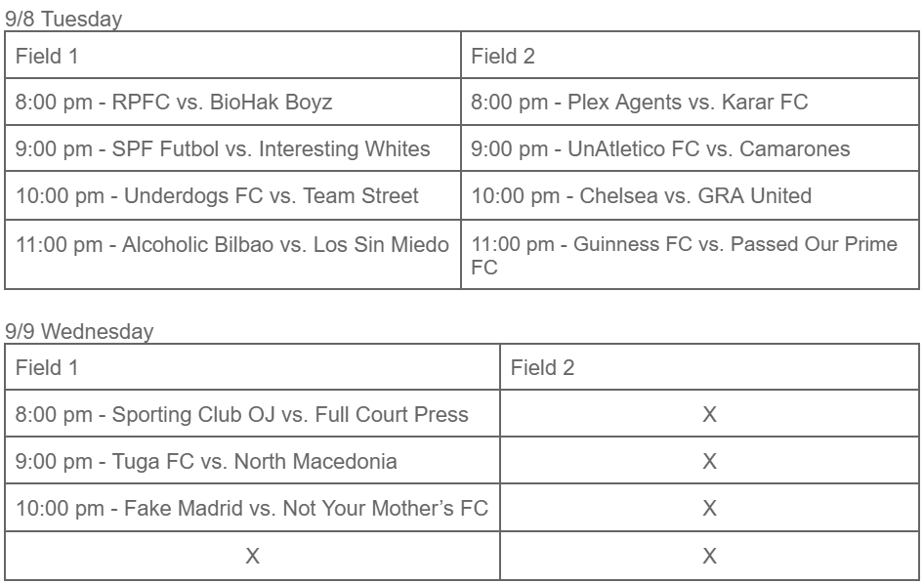
Task: Select Guinness FC vs. Passed Our Prime cell
Action: (x=690, y=255)
